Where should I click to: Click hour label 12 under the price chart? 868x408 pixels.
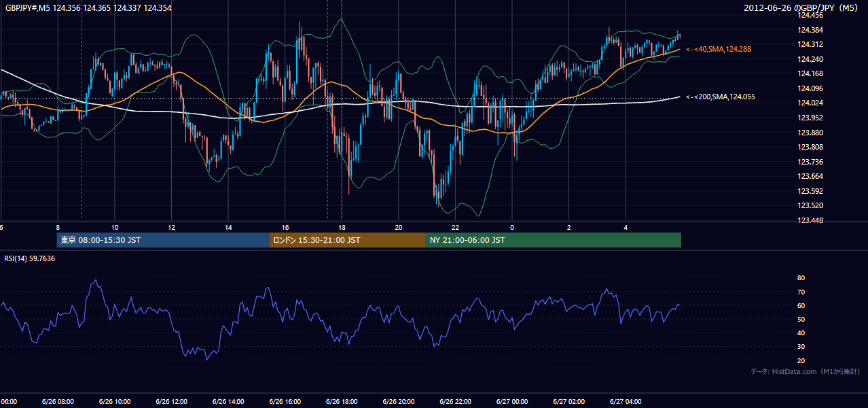pos(171,227)
